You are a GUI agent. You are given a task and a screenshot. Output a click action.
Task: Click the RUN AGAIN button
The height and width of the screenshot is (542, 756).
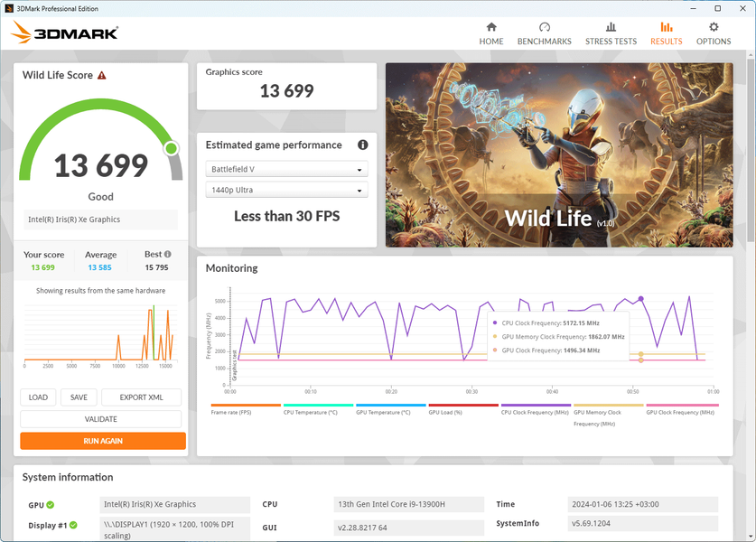pyautogui.click(x=103, y=441)
